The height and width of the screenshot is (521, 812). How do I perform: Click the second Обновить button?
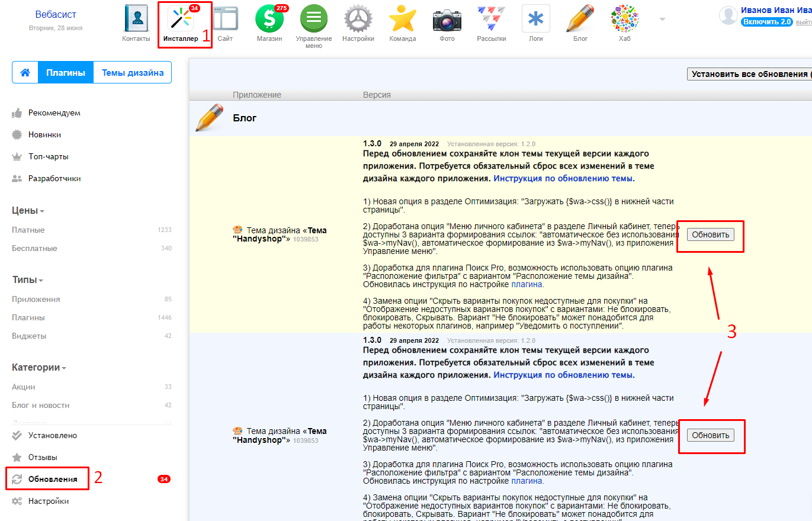pyautogui.click(x=711, y=435)
